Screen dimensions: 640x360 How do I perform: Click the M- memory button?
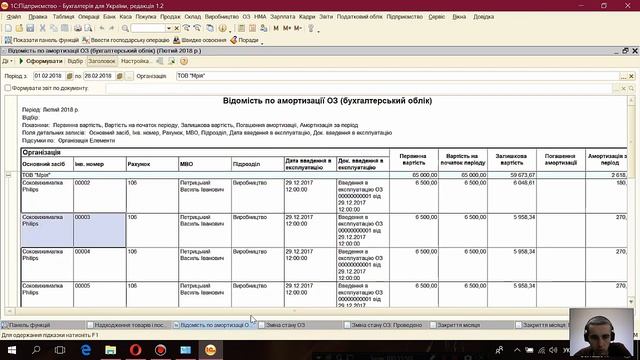tap(298, 28)
